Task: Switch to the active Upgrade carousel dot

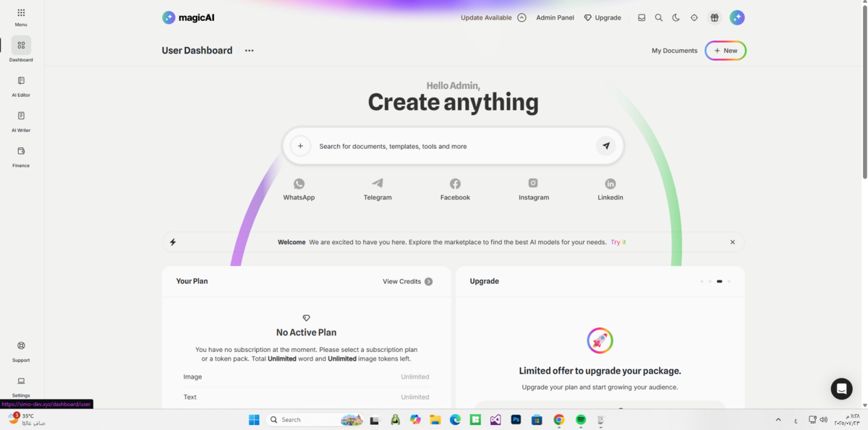Action: (719, 281)
